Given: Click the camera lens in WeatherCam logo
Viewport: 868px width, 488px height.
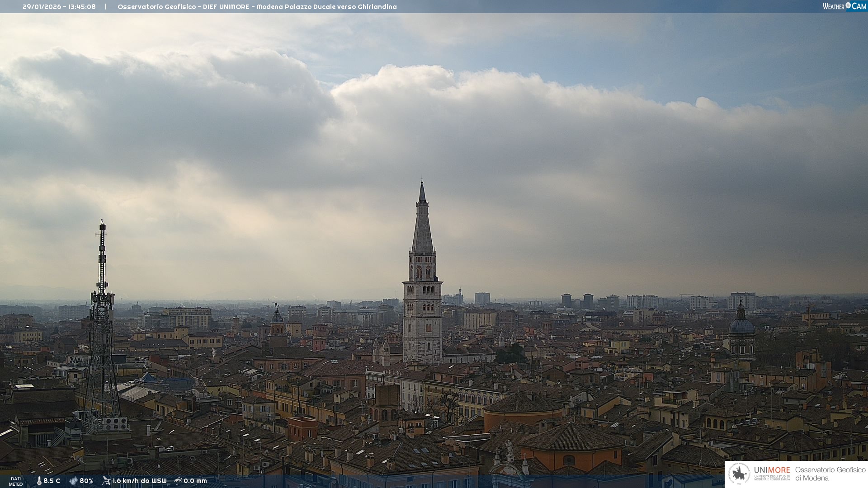Looking at the screenshot, I should click(x=848, y=5).
